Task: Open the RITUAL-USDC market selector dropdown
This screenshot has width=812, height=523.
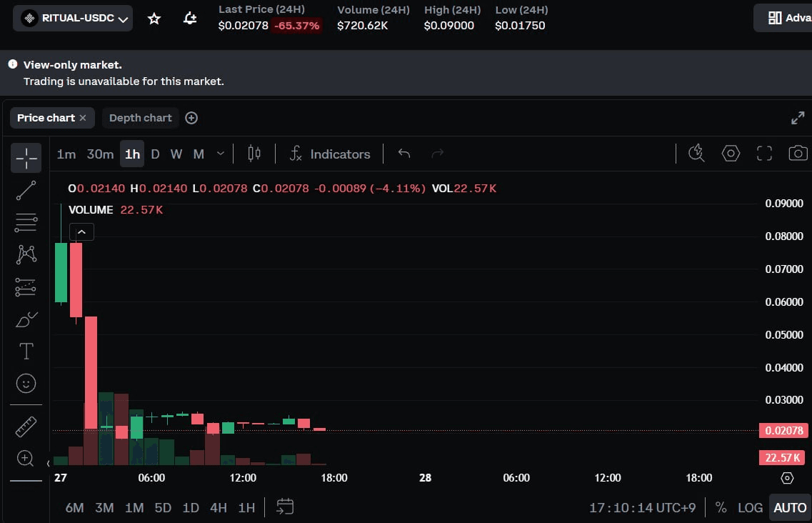Action: click(x=73, y=18)
